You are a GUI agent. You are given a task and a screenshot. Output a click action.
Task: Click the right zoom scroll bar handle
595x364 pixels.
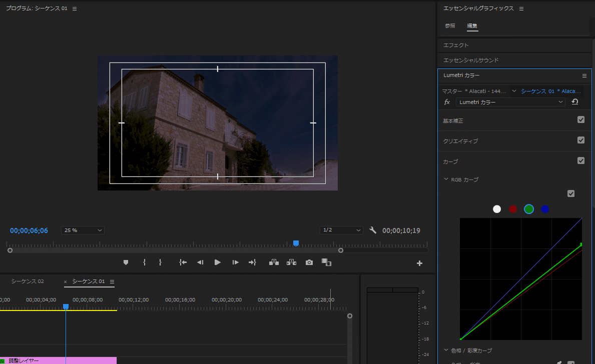pyautogui.click(x=341, y=250)
